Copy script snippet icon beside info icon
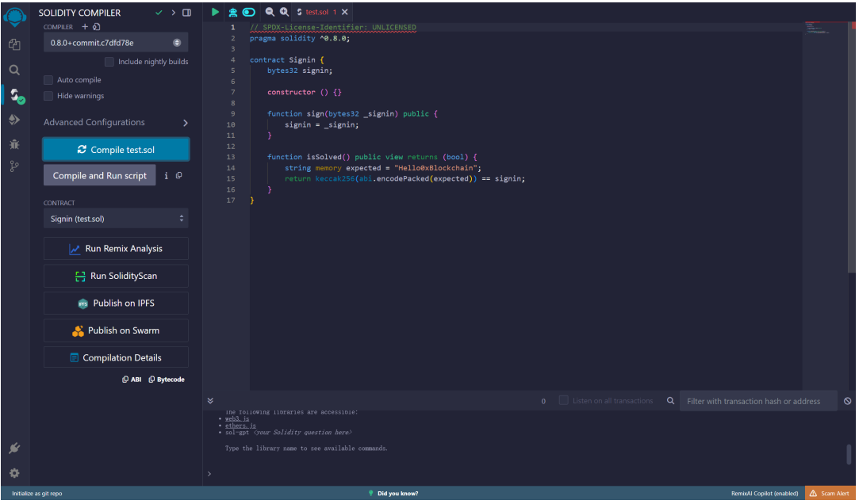The image size is (859, 504). (179, 176)
